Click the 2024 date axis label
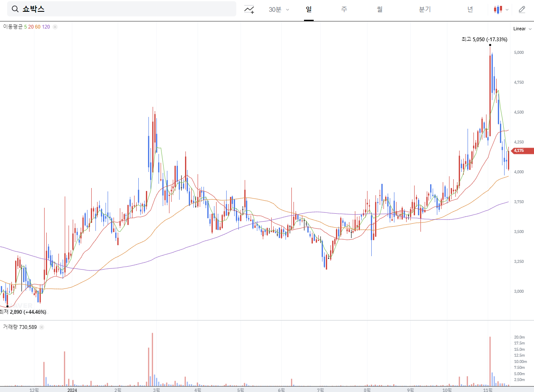The height and width of the screenshot is (392, 534). (72, 390)
